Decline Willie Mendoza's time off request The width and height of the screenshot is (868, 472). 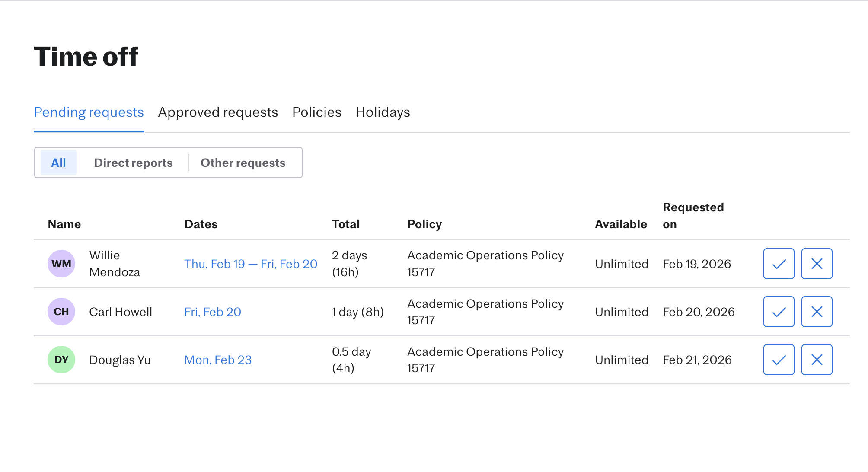coord(817,264)
